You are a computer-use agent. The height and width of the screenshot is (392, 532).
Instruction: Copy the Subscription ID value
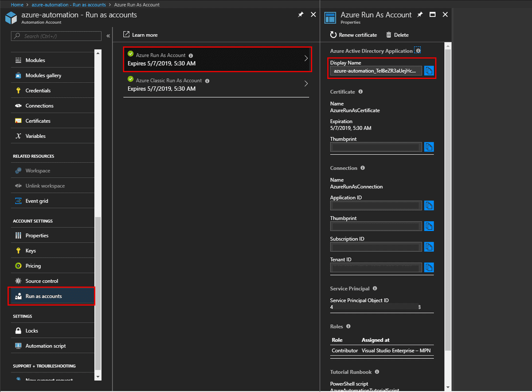[x=429, y=247]
